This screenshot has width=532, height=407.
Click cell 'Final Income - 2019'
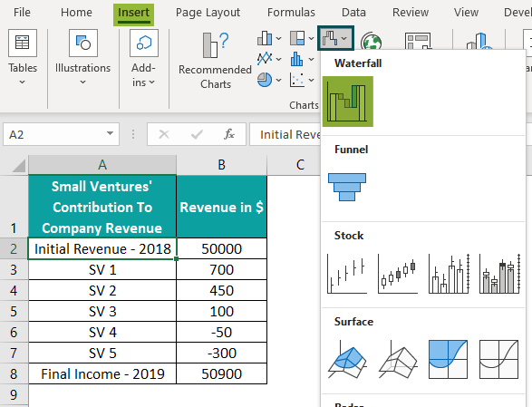point(102,373)
